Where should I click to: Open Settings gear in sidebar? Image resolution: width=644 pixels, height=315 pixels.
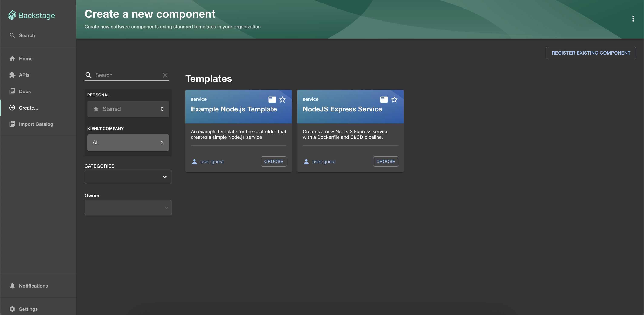pyautogui.click(x=12, y=309)
